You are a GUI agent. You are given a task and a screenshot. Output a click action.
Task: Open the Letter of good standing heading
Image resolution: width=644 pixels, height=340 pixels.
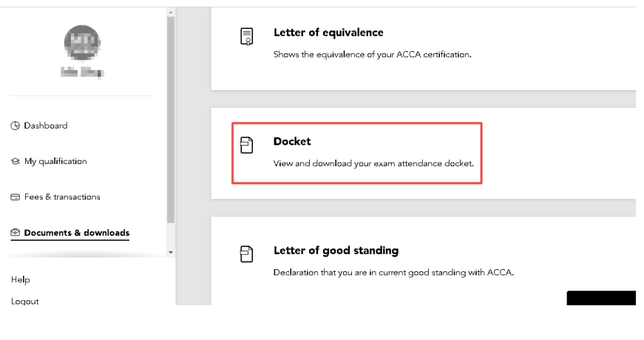336,251
